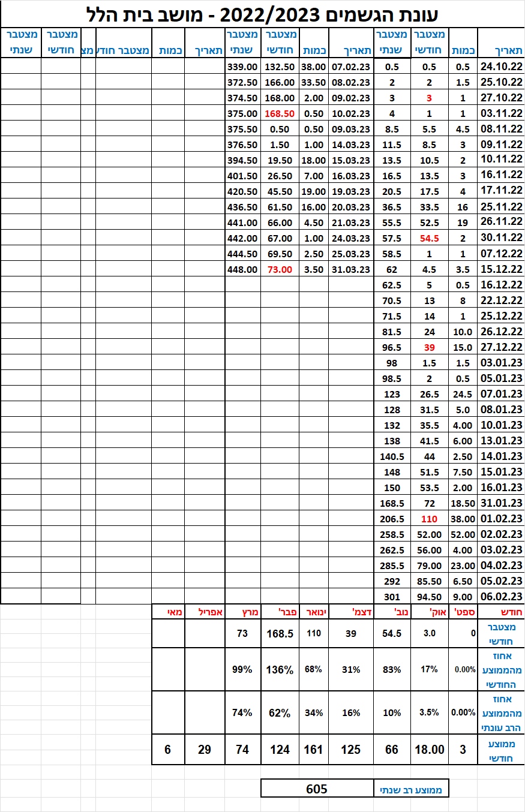Select the date cell 07.02.23

[350, 67]
